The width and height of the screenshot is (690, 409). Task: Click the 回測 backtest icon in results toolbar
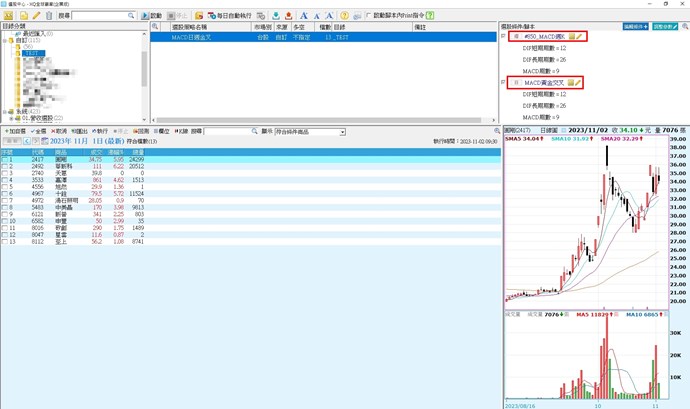tap(140, 131)
